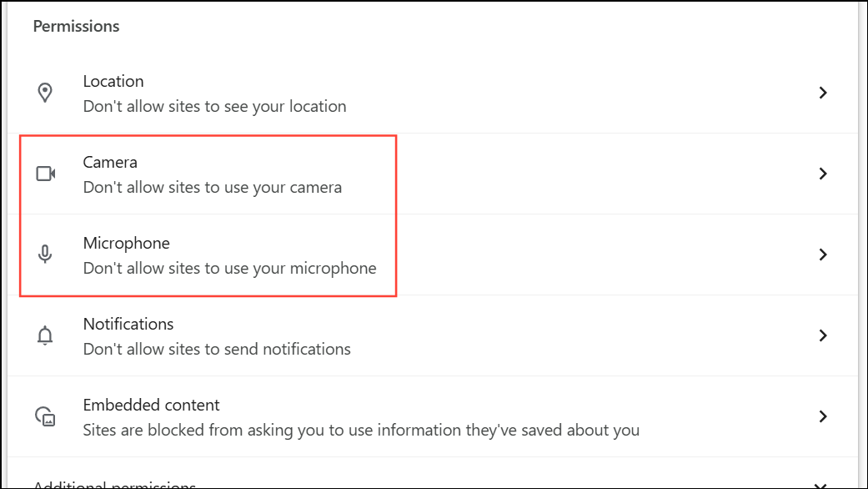This screenshot has width=868, height=489.
Task: Click the Camera video icon
Action: click(x=45, y=174)
